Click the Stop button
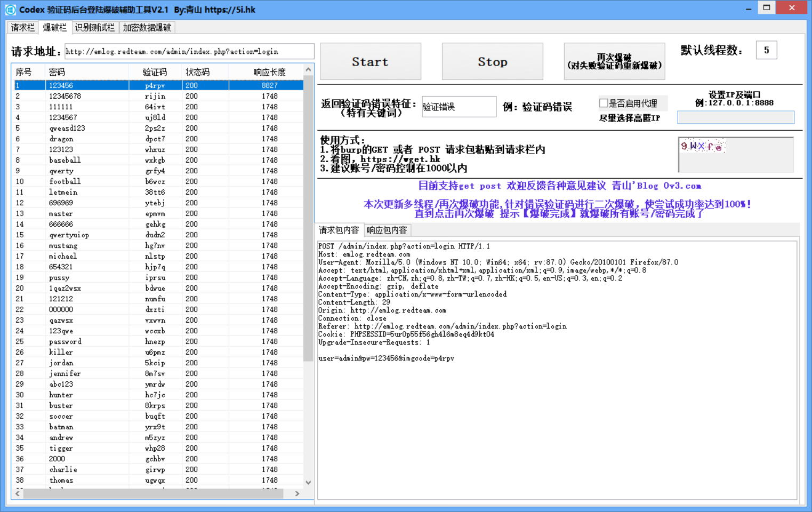Image resolution: width=812 pixels, height=512 pixels. [493, 61]
